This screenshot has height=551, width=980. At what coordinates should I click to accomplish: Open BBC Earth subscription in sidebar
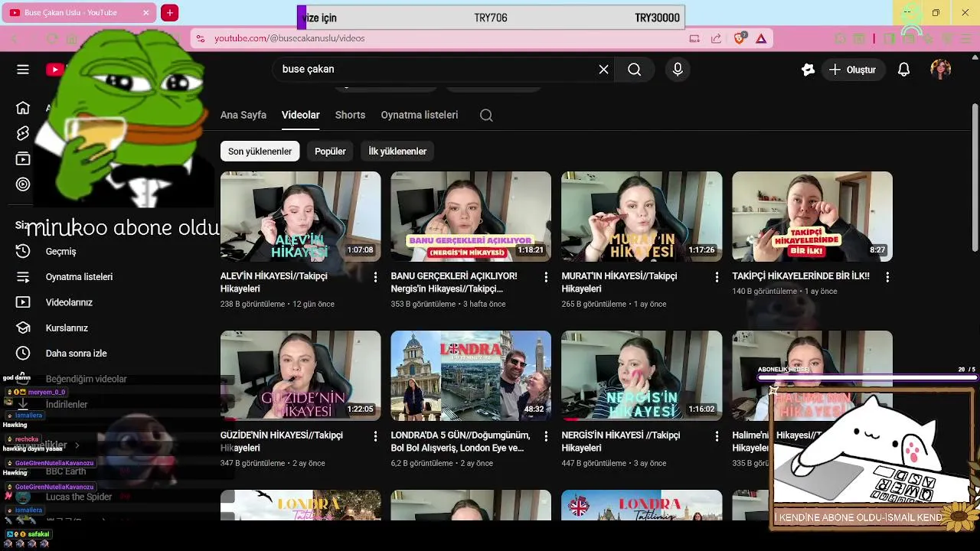pos(66,471)
